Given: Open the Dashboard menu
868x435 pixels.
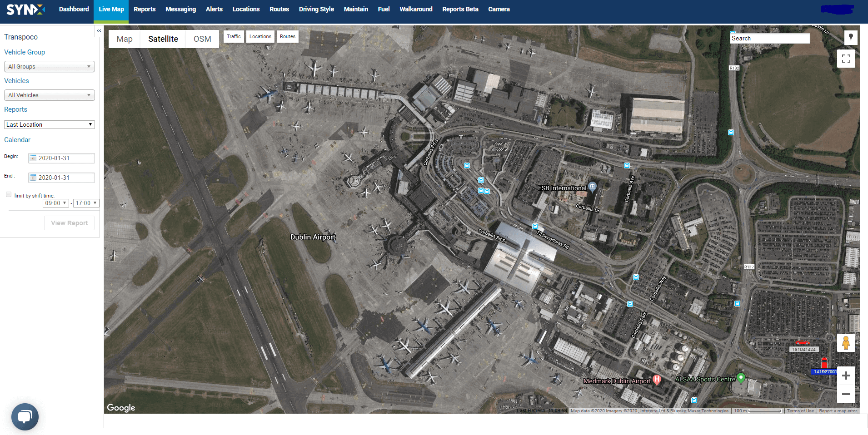Looking at the screenshot, I should (74, 9).
